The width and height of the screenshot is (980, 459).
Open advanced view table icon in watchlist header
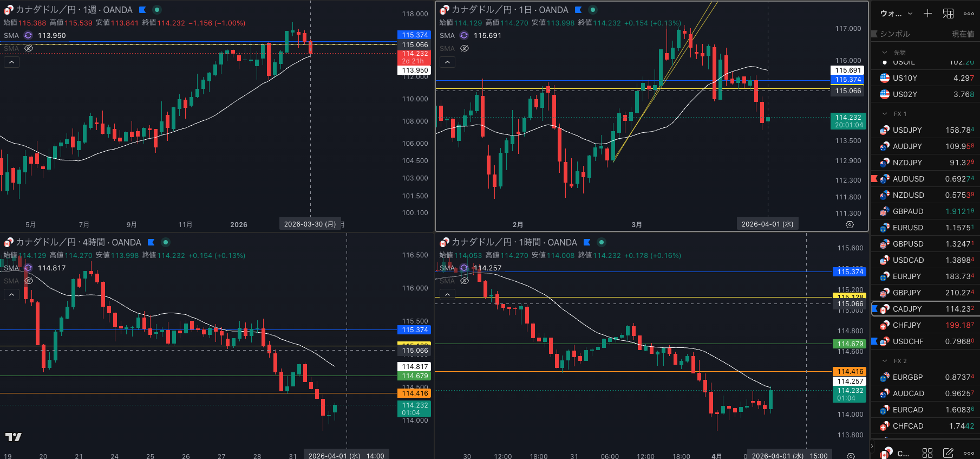tap(948, 14)
